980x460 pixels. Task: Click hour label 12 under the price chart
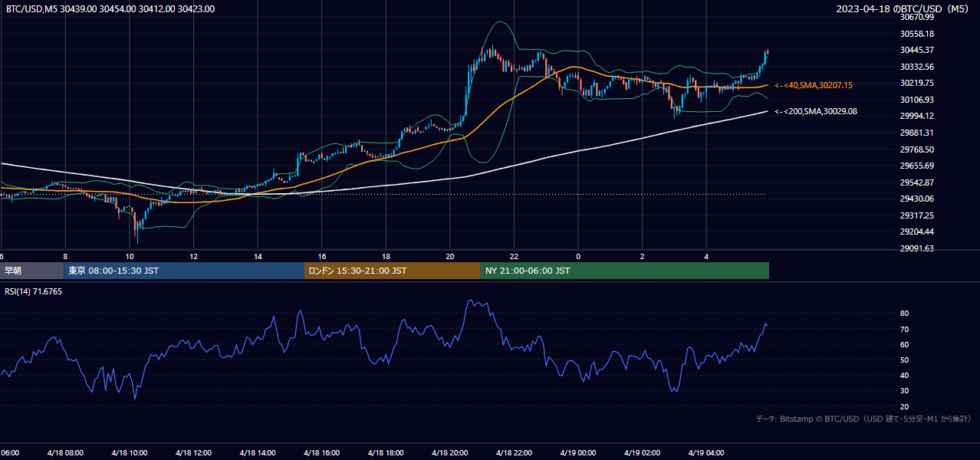194,257
